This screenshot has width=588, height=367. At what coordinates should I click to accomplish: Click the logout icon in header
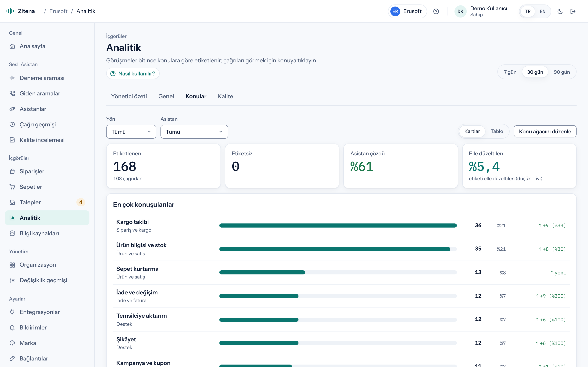[573, 11]
